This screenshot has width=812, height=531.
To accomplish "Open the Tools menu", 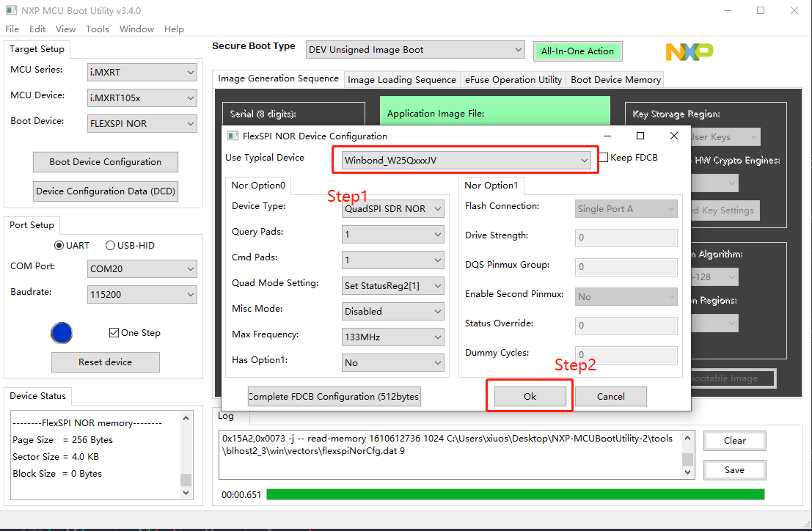I will (x=97, y=29).
